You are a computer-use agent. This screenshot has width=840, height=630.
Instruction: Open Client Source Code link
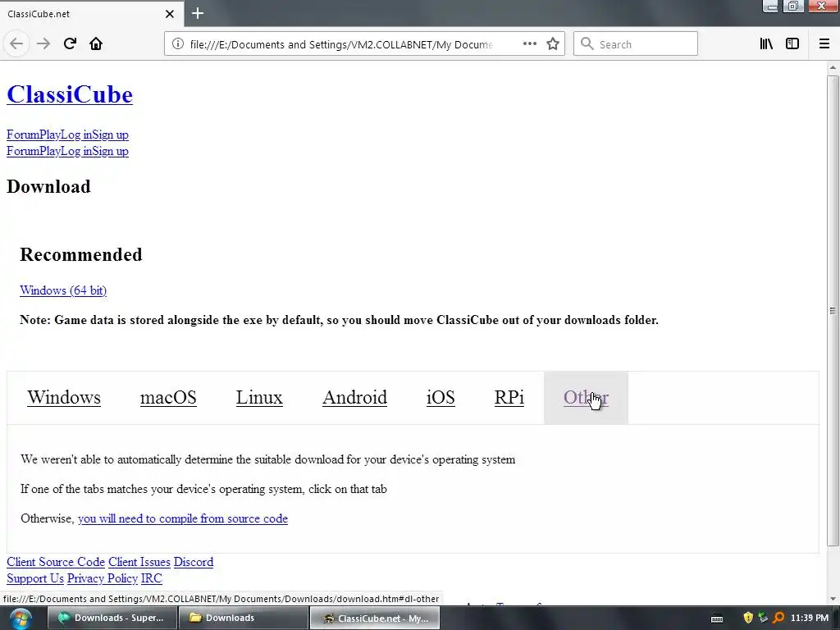pos(56,562)
